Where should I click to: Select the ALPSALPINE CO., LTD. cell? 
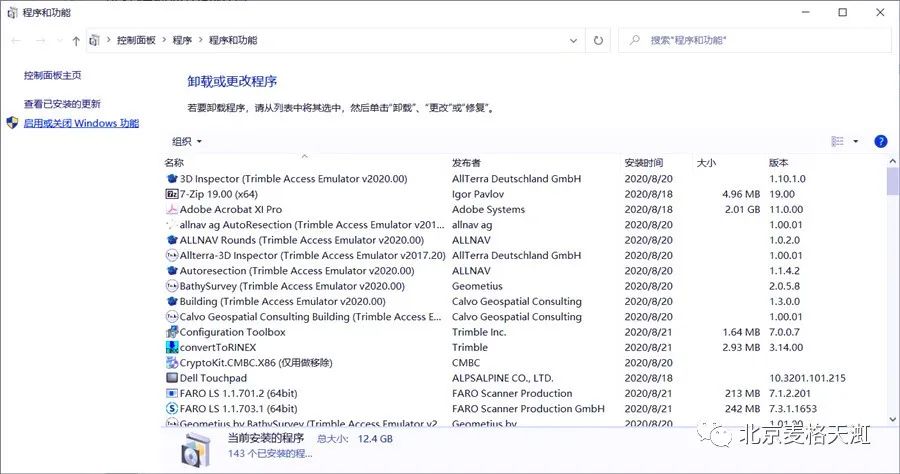tap(503, 378)
